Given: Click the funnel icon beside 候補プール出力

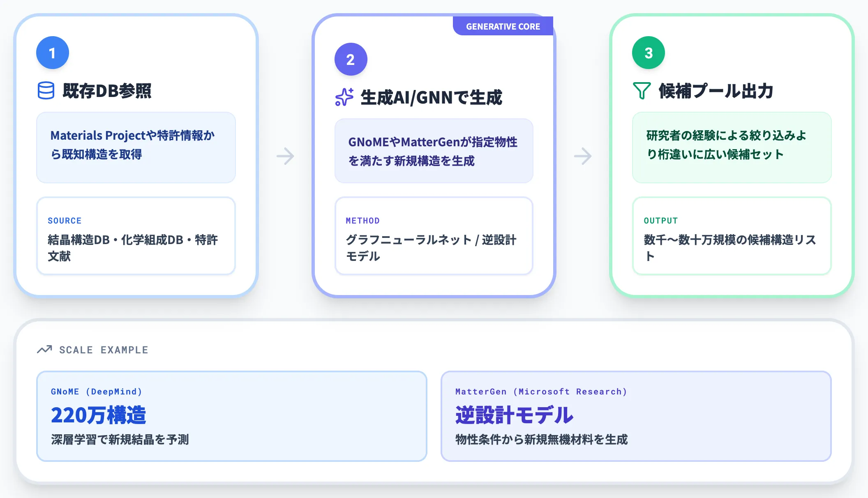Looking at the screenshot, I should 642,90.
